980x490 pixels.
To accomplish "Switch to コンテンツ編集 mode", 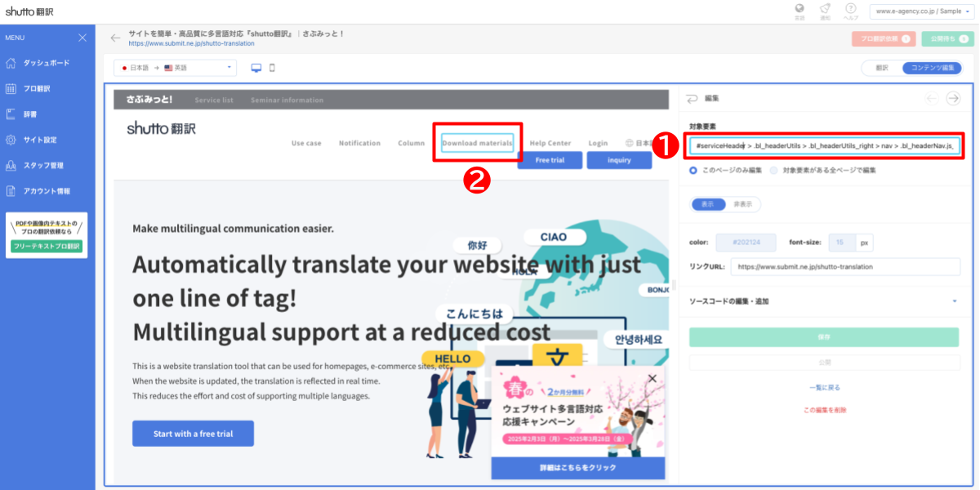I will 932,68.
